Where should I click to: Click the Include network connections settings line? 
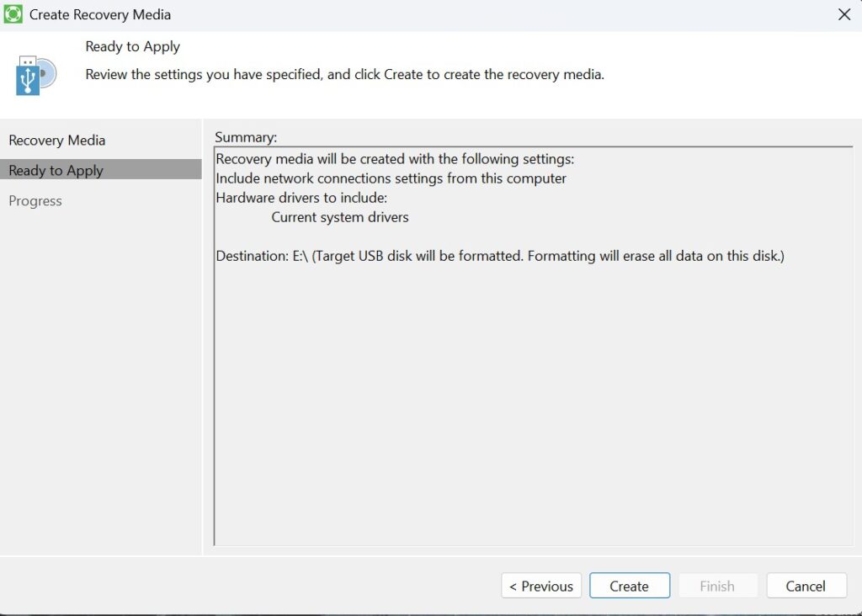[391, 178]
